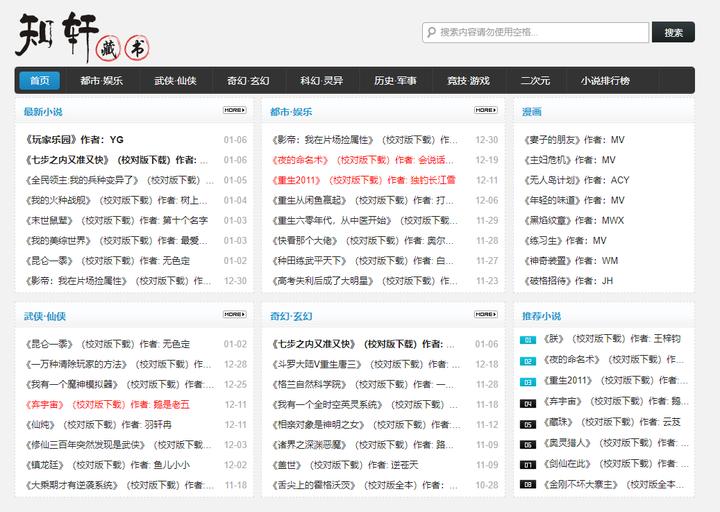Go to 首页 home tab

click(x=40, y=80)
